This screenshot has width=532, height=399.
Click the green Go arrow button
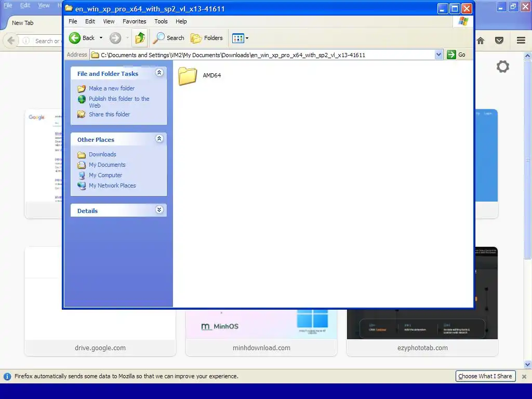point(451,55)
